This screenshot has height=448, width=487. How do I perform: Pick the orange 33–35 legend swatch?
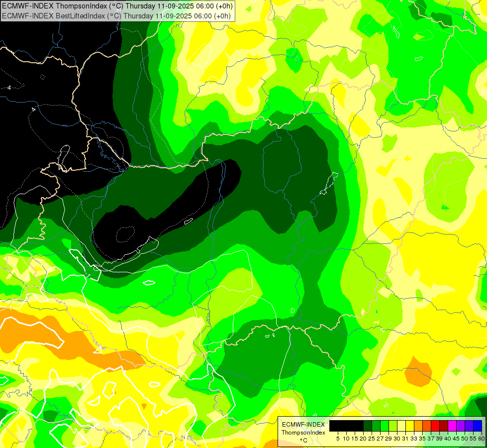418,426
